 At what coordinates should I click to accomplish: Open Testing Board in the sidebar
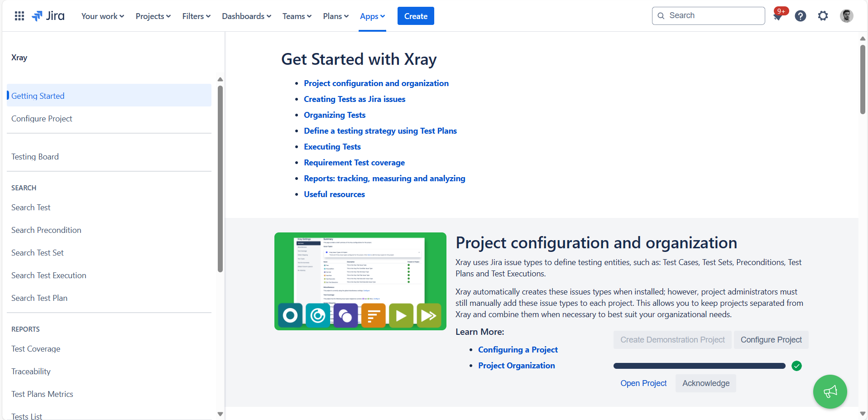[109, 157]
